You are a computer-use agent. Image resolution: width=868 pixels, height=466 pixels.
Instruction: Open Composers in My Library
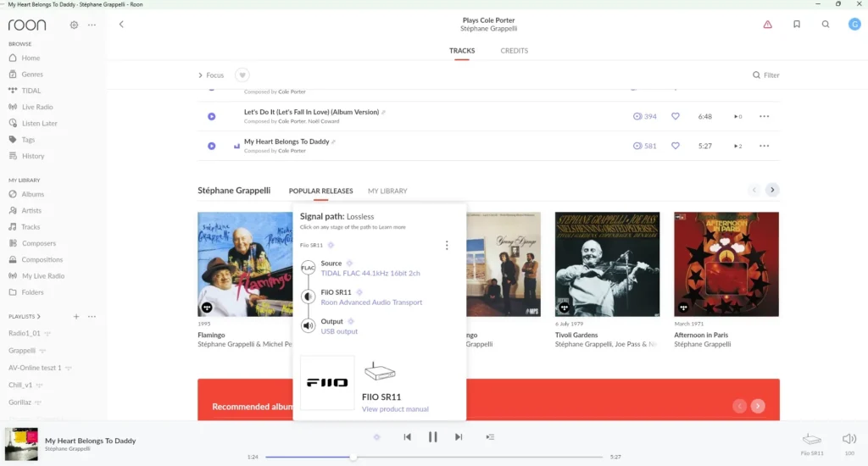coord(33,243)
